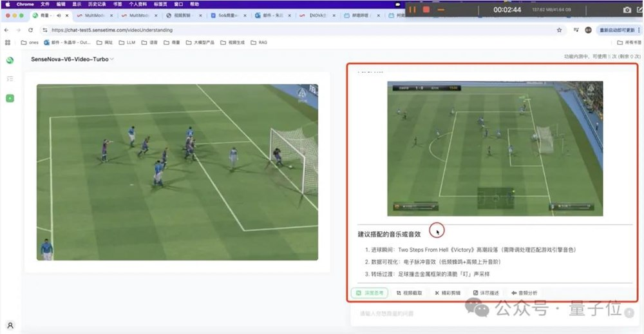Open the recorder annotation pencil icon
644x334 pixels.
[x=640, y=10]
